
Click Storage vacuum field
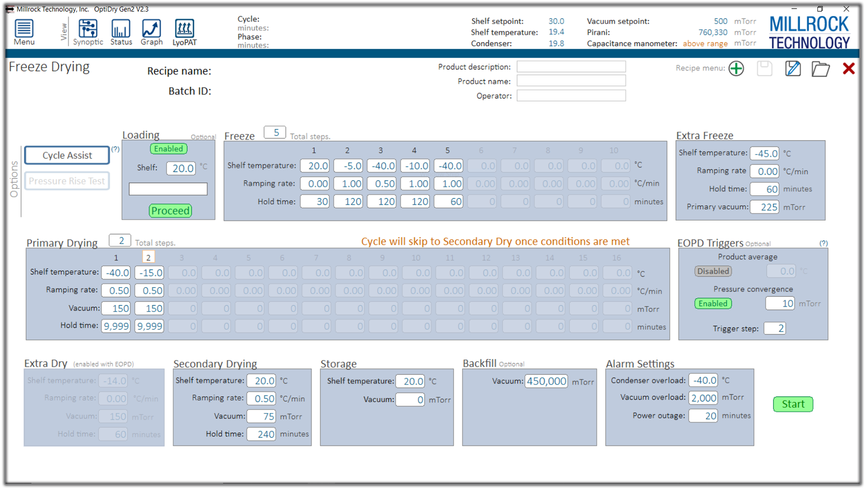[x=410, y=399]
